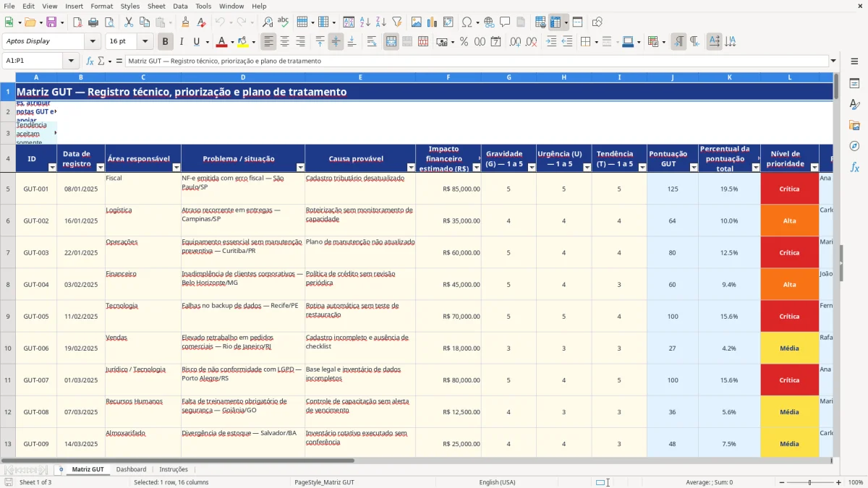This screenshot has width=868, height=488.
Task: Open the Sort dialog icon
Action: tap(349, 22)
